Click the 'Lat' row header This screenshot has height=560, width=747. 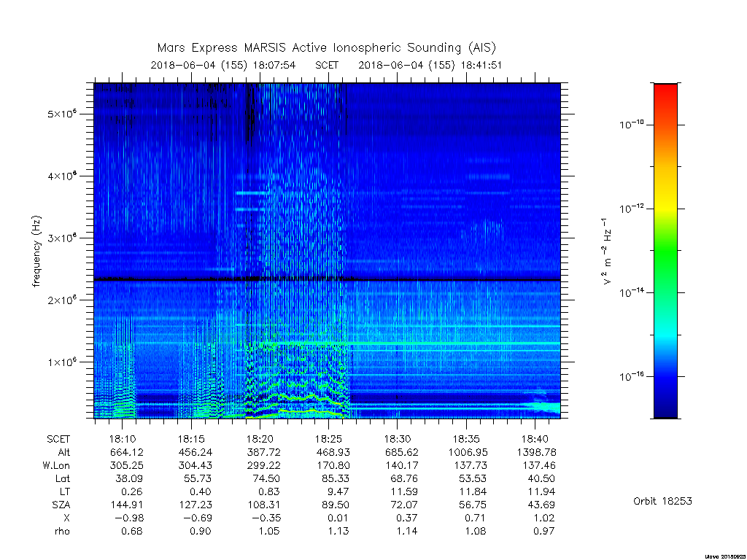[x=63, y=478]
